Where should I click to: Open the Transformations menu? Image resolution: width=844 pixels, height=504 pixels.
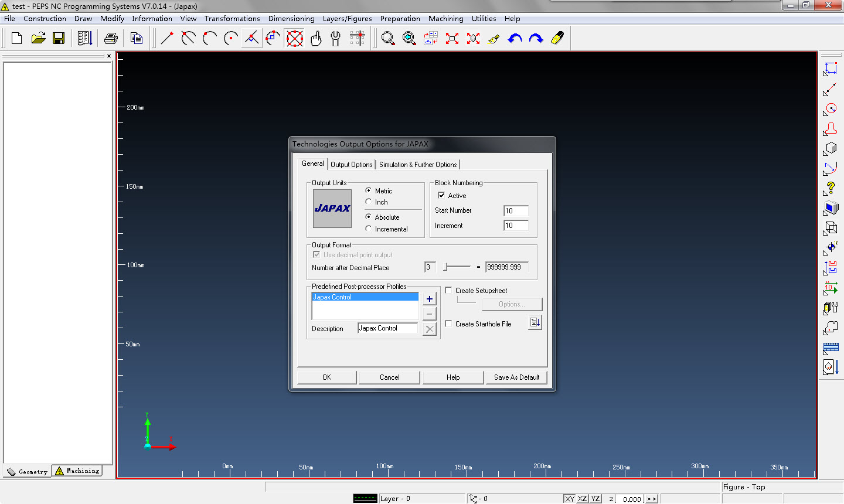coord(232,19)
